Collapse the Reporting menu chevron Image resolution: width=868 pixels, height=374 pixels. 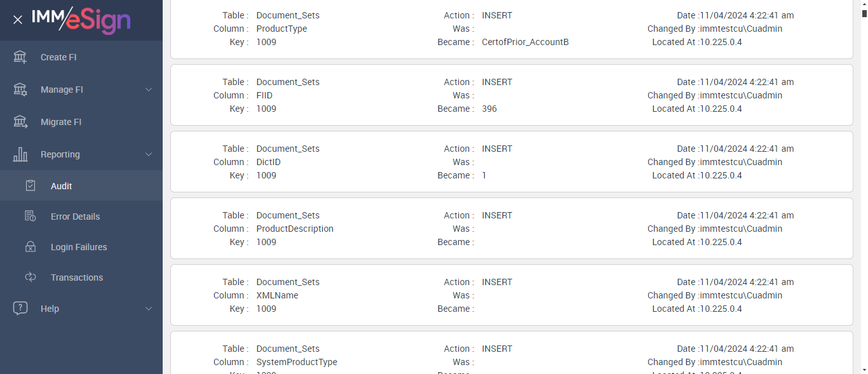pyautogui.click(x=149, y=154)
